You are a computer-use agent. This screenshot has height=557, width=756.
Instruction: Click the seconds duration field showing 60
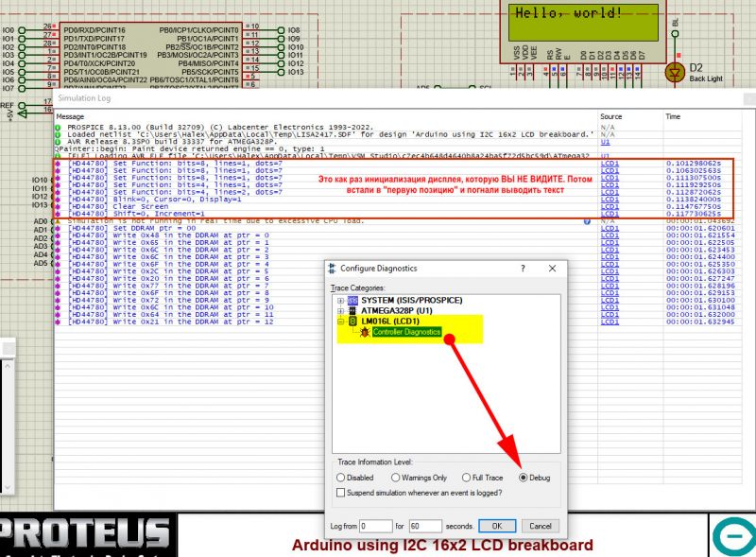tap(425, 526)
